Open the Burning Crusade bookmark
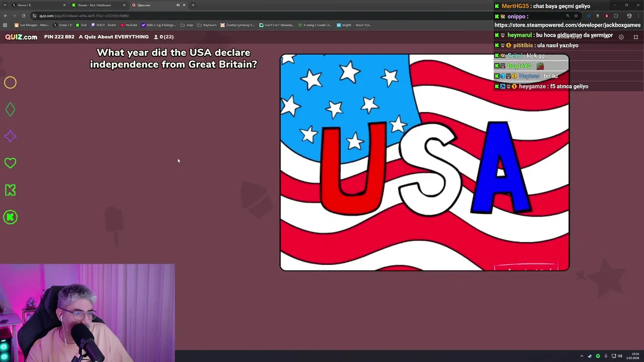644x362 pixels. pyautogui.click(x=314, y=25)
